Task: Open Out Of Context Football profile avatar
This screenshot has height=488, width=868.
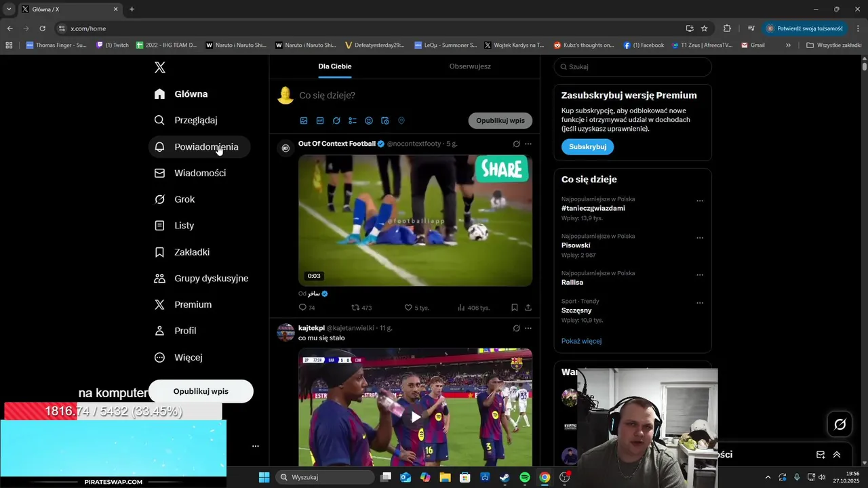Action: pos(285,148)
